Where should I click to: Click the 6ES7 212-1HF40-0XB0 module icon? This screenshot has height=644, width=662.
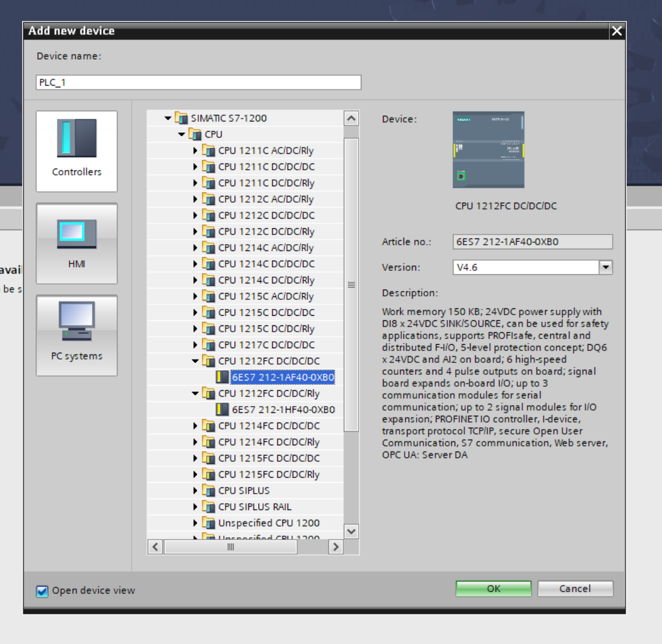(222, 409)
